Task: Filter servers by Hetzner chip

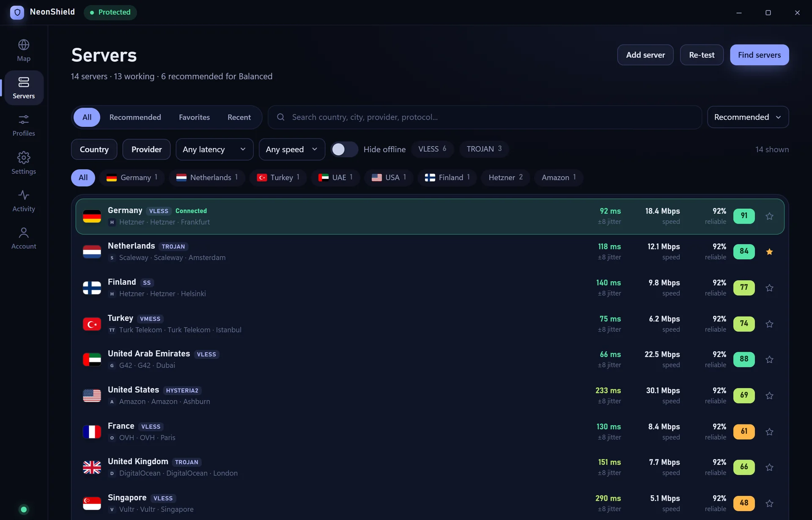Action: point(505,178)
